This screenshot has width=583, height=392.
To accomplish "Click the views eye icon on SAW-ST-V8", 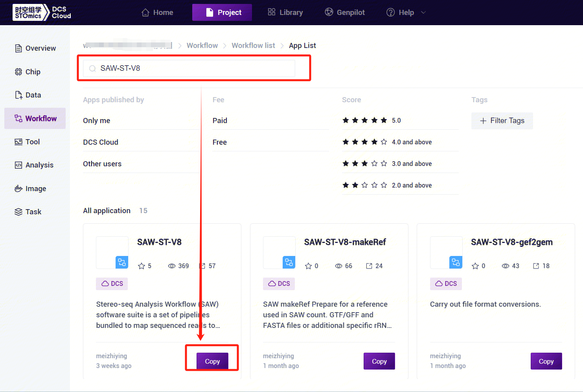I will [172, 266].
